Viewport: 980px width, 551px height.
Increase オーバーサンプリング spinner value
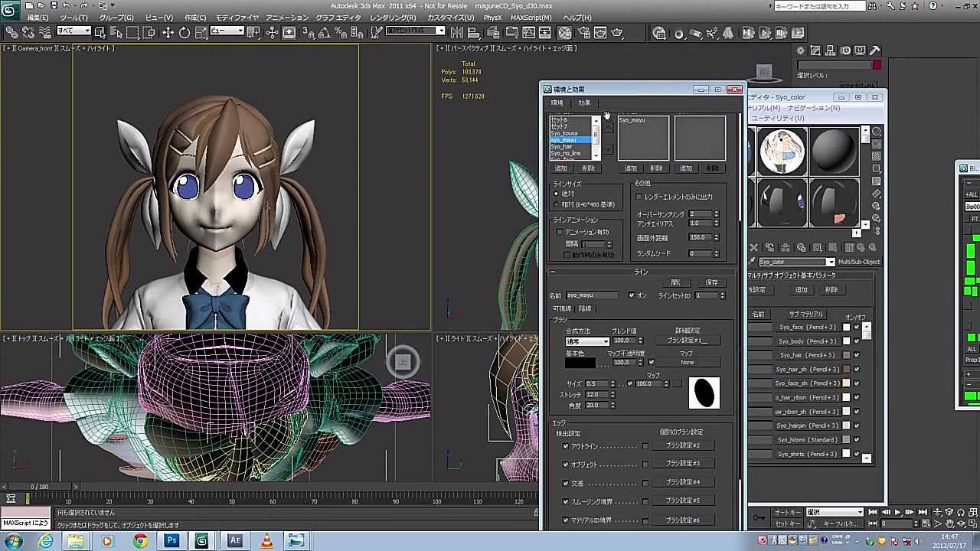(x=717, y=212)
